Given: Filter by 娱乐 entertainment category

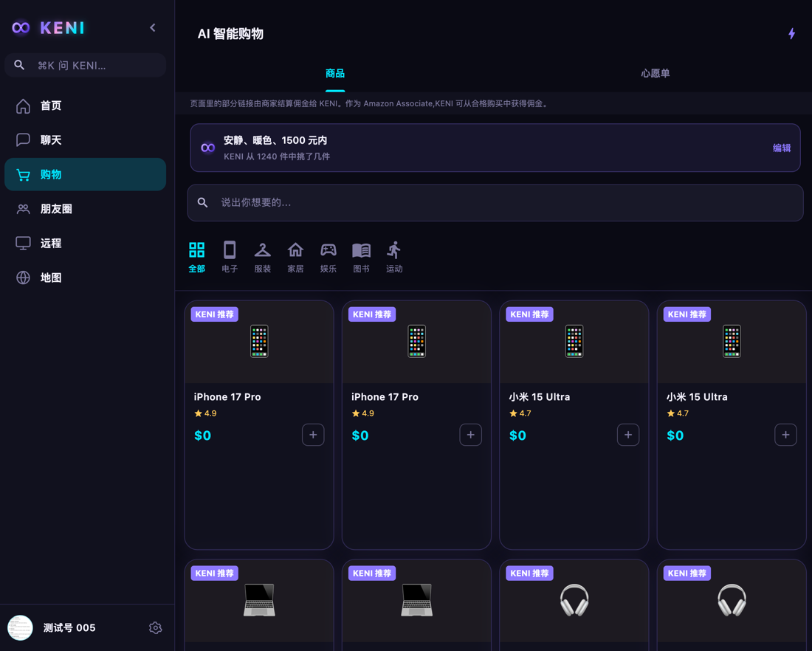Looking at the screenshot, I should pyautogui.click(x=328, y=257).
